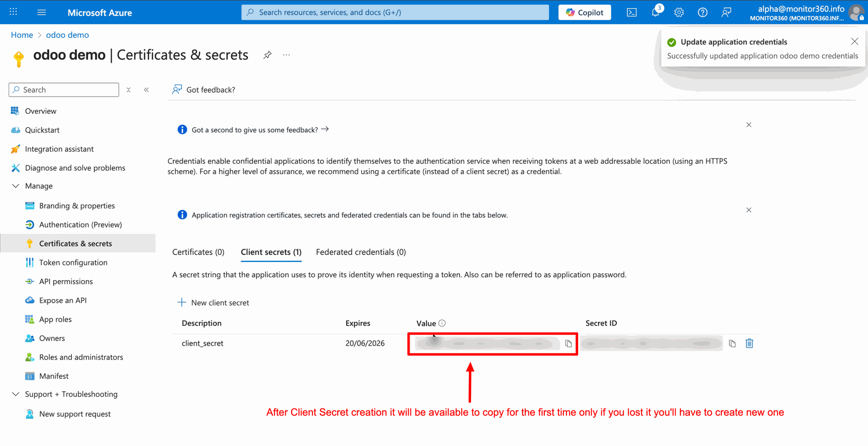Dismiss the feedback info banner
Screen dimensions: 868x446
(749, 125)
